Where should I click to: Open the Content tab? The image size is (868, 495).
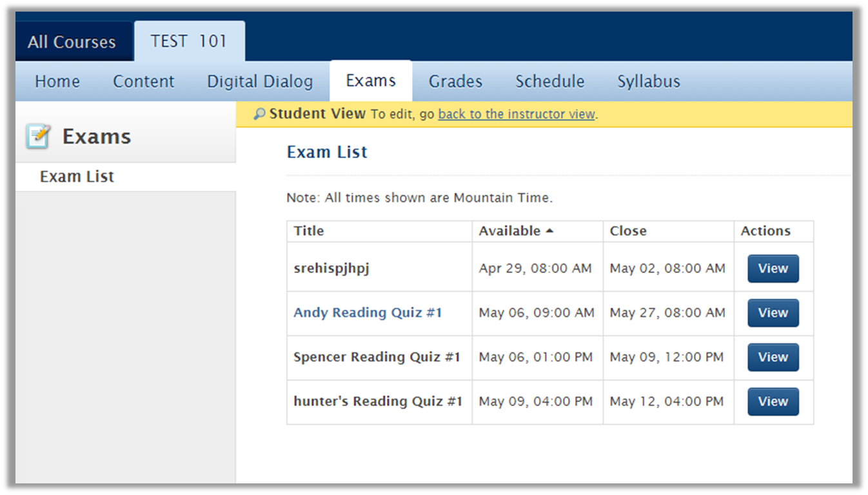click(x=144, y=81)
